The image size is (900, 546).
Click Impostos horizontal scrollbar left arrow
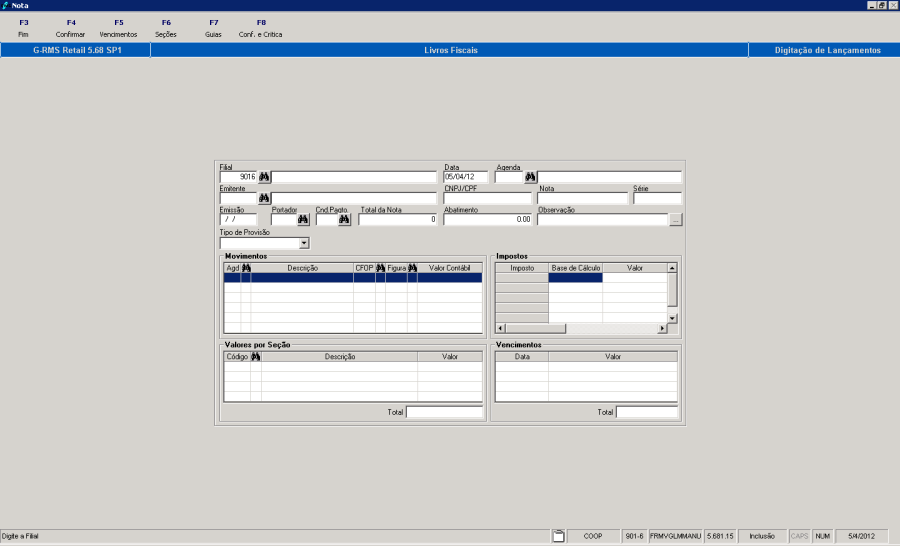click(x=501, y=328)
